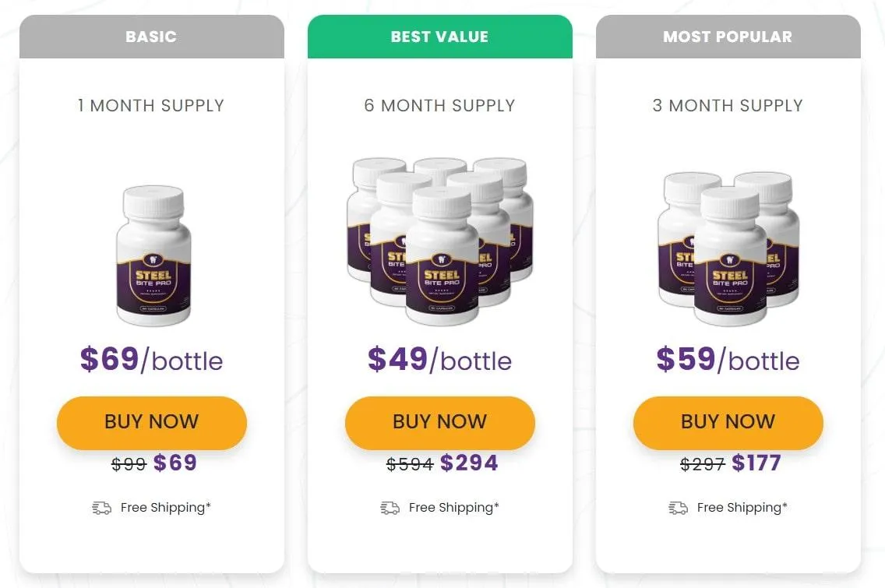Click the $177 discounted total price
The width and height of the screenshot is (885, 588).
click(x=756, y=463)
